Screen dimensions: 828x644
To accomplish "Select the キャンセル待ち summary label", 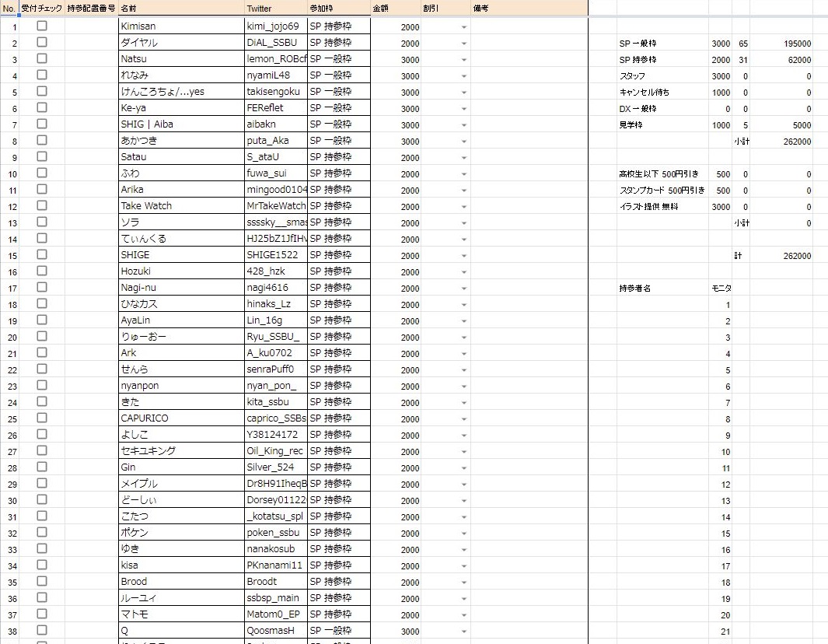I will (x=645, y=93).
